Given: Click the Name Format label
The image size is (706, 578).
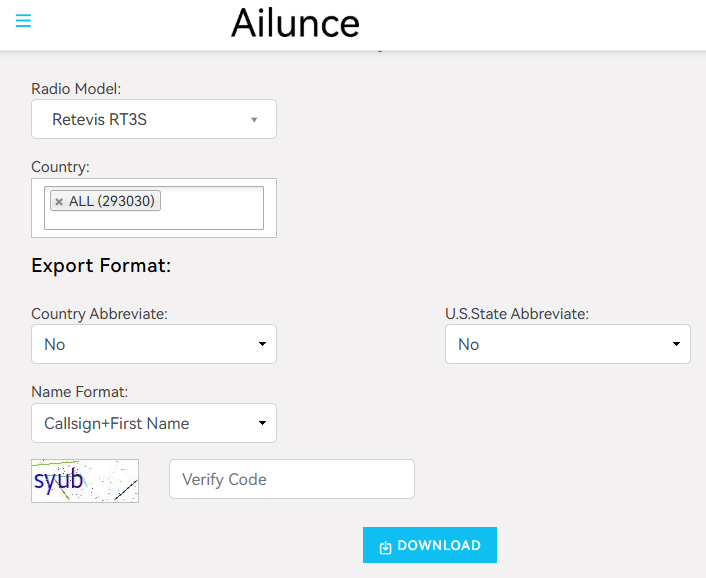Looking at the screenshot, I should (79, 392).
